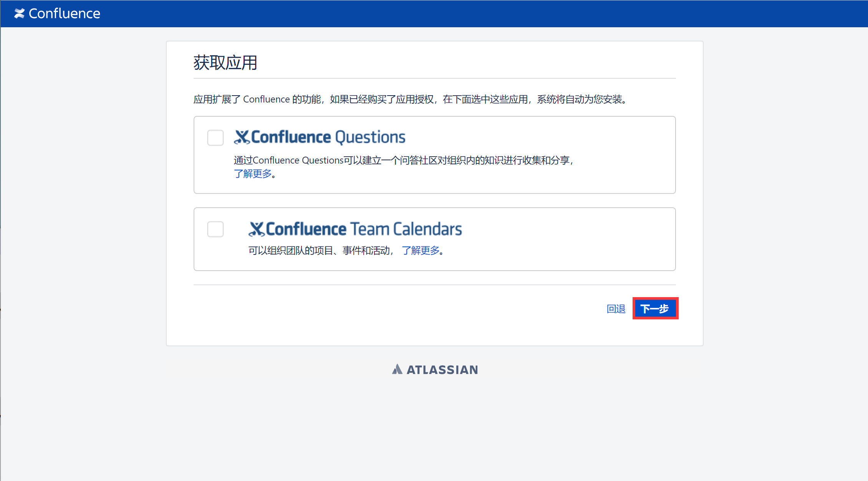Image resolution: width=868 pixels, height=481 pixels.
Task: Enable the Confluence Team Calendars checkbox
Action: point(215,229)
